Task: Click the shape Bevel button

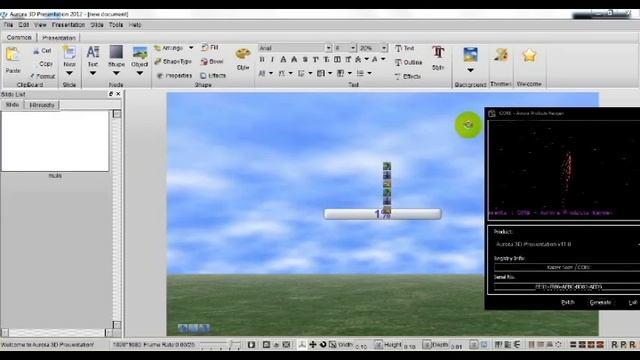Action: coord(212,62)
